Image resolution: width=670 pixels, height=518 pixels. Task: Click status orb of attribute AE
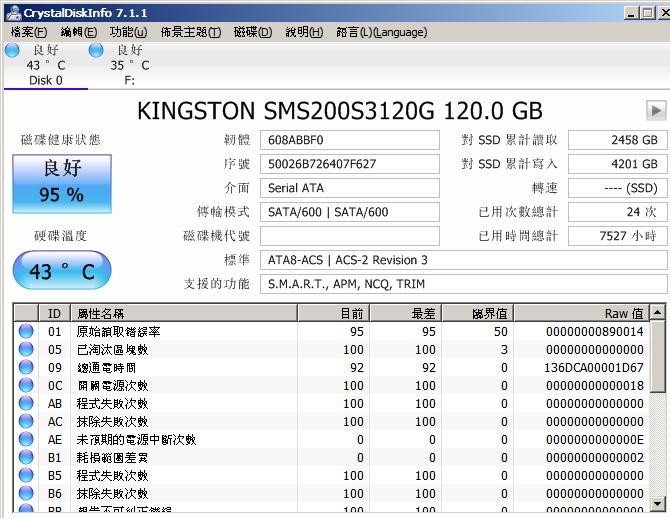pos(26,439)
